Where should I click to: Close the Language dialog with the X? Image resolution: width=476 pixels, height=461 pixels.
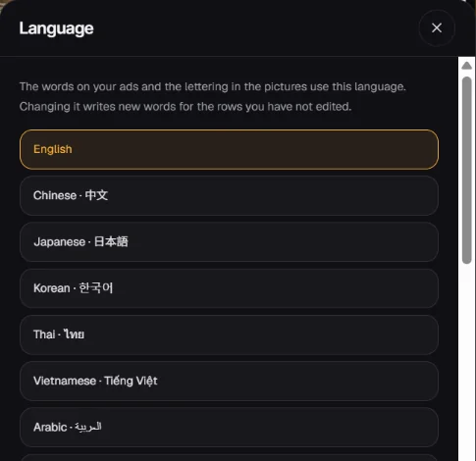coord(437,28)
